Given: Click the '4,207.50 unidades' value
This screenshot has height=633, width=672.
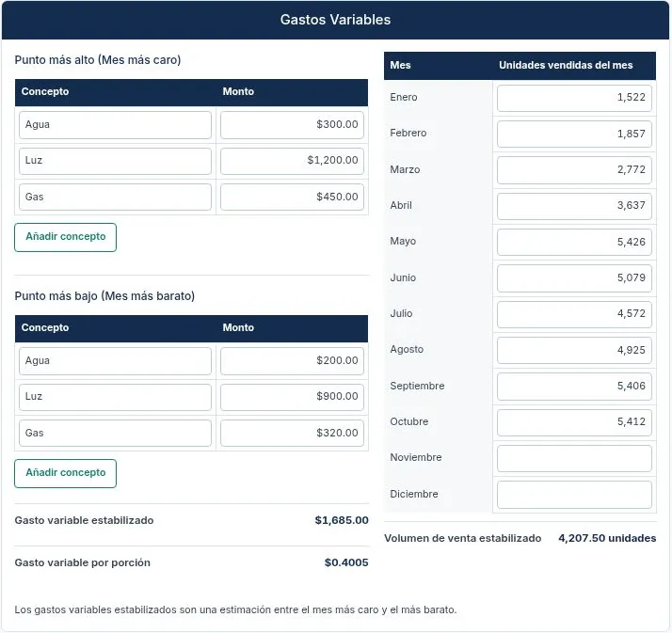Looking at the screenshot, I should tap(607, 538).
